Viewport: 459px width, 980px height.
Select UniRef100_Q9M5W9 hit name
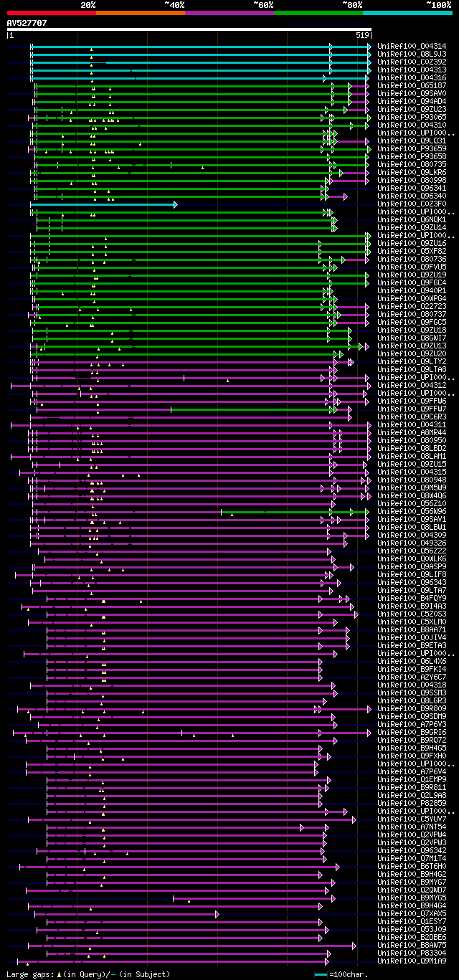coord(412,487)
